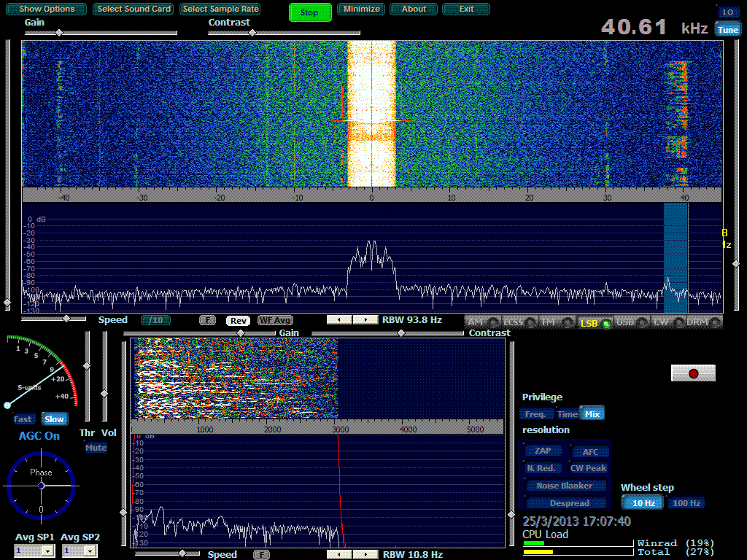The width and height of the screenshot is (747, 560).
Task: Toggle the Rev waterfall button
Action: 238,321
